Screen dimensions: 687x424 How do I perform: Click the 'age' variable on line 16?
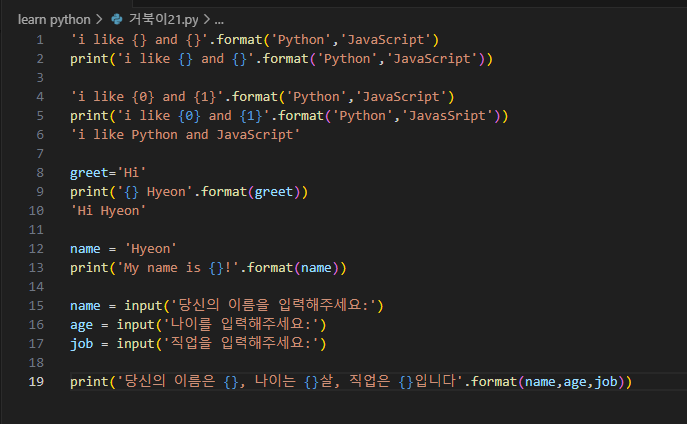[81, 325]
